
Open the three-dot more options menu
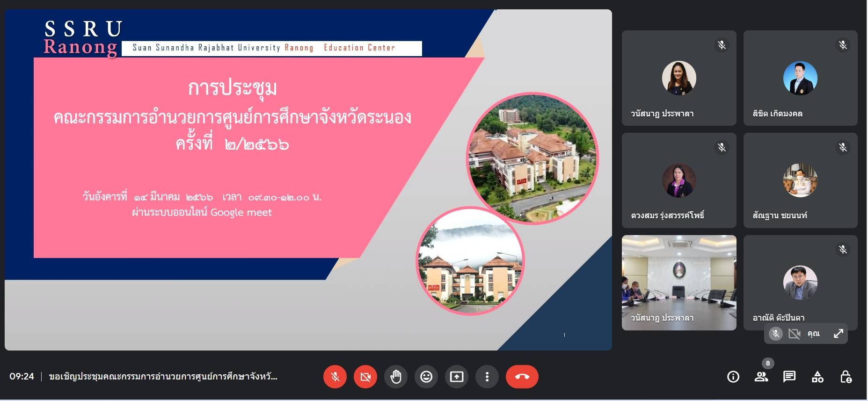pyautogui.click(x=487, y=377)
